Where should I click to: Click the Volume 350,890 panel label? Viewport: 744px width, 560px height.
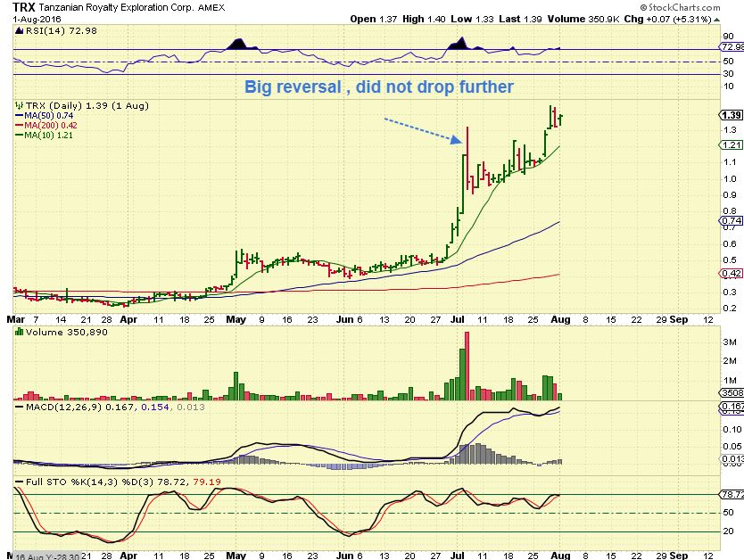tap(66, 332)
